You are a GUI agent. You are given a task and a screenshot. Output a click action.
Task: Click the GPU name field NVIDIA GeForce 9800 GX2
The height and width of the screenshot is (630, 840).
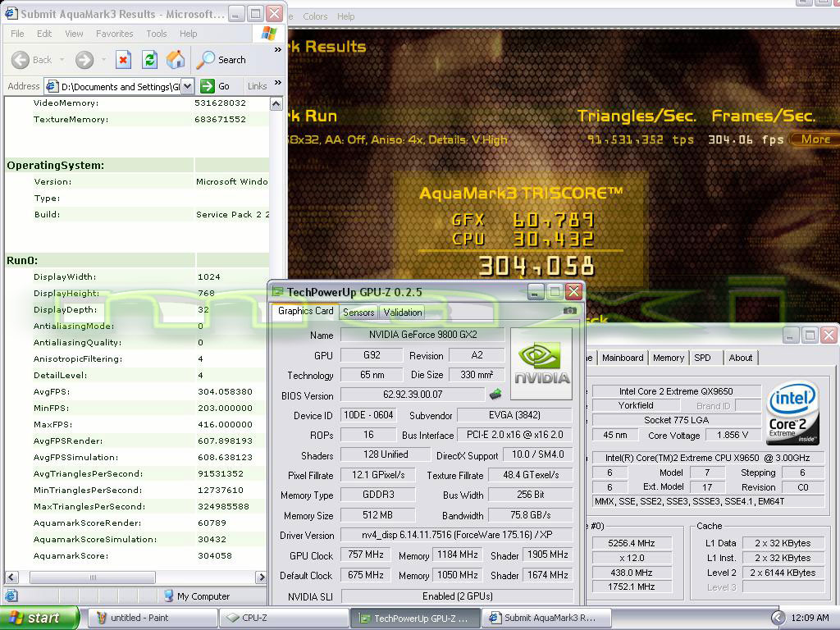(x=422, y=335)
